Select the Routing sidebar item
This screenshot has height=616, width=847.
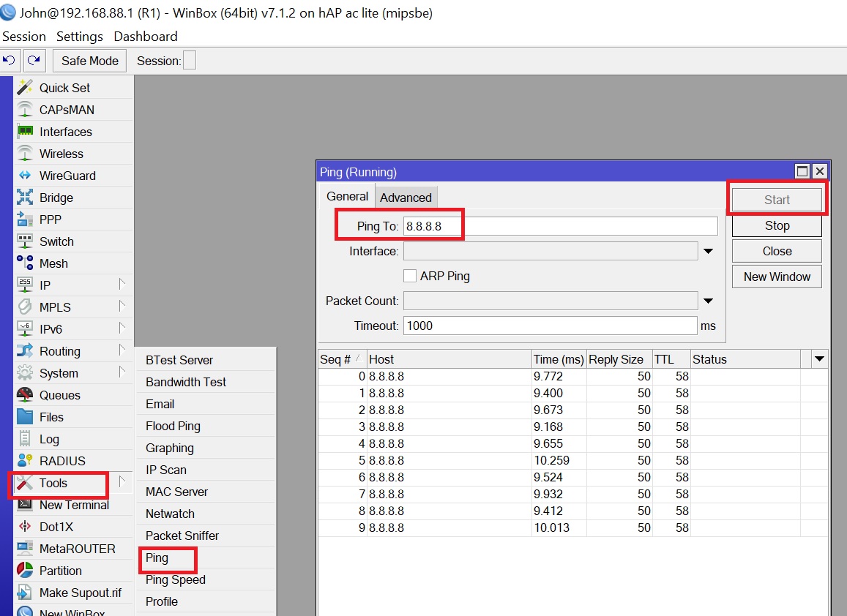73,351
